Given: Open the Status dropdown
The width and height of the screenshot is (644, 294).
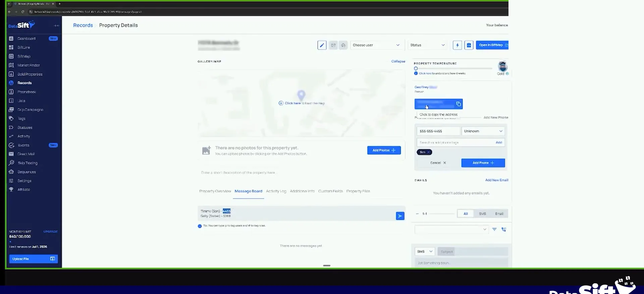Looking at the screenshot, I should tap(427, 45).
